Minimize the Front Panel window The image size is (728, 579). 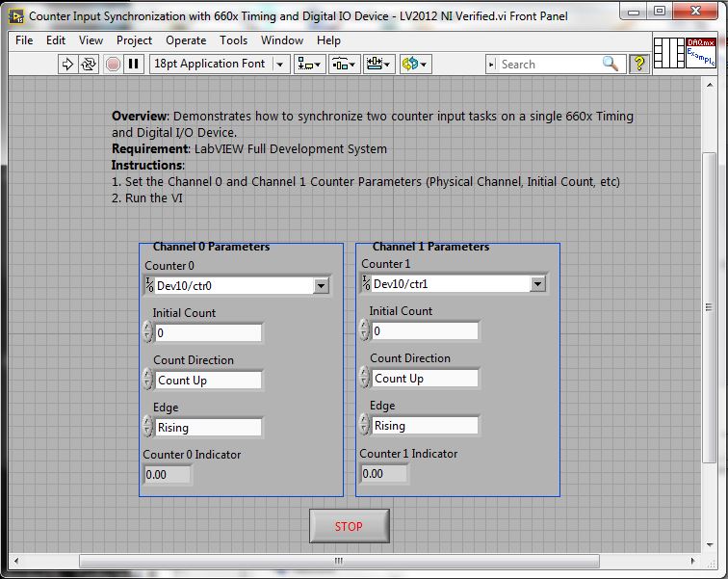pos(634,12)
